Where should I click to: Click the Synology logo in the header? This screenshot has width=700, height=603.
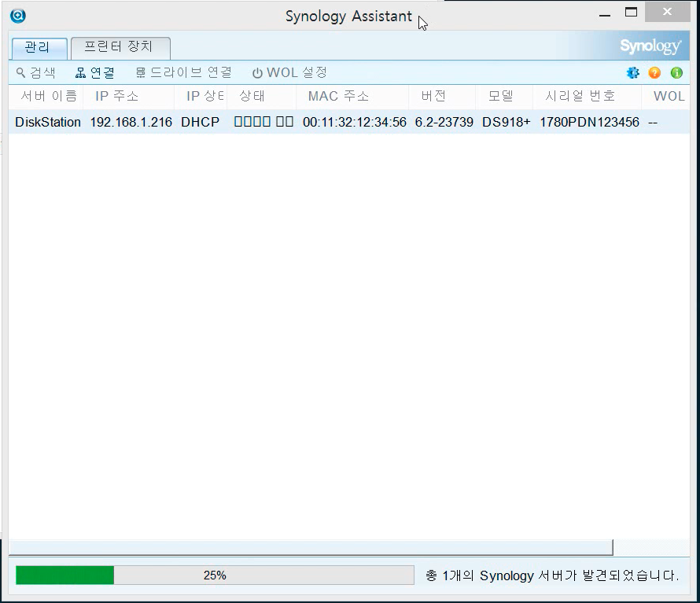pyautogui.click(x=650, y=46)
